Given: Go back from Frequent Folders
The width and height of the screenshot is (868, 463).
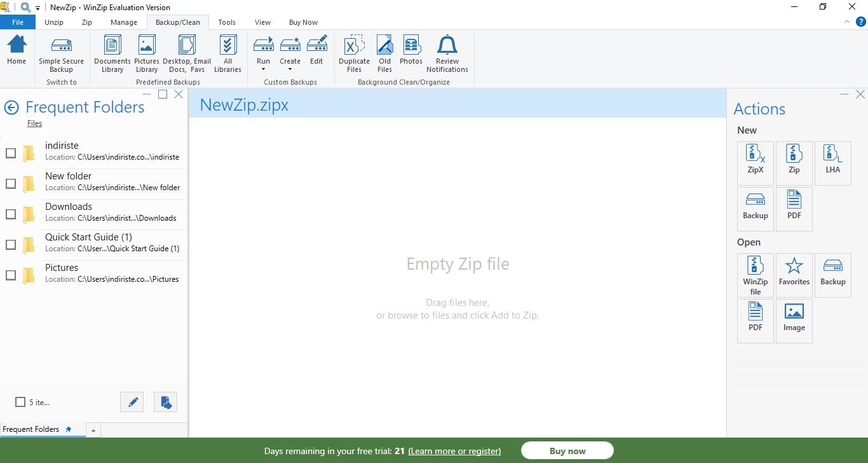Looking at the screenshot, I should point(11,107).
